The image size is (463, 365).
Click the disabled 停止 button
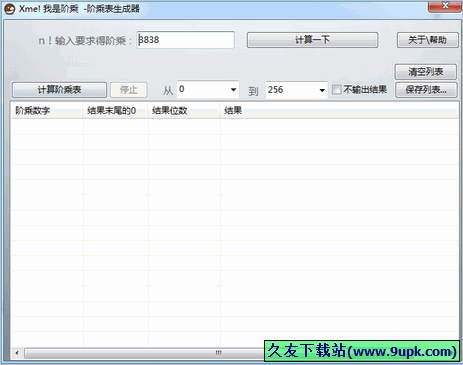point(129,90)
